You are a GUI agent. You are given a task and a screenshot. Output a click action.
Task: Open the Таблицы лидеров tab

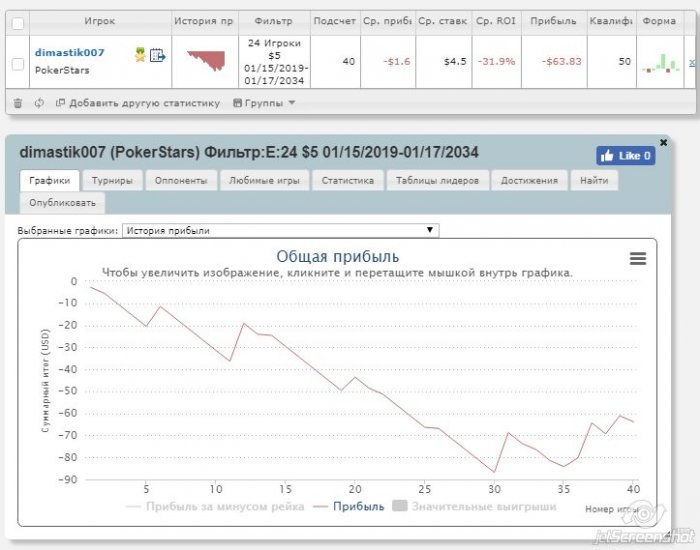point(438,180)
